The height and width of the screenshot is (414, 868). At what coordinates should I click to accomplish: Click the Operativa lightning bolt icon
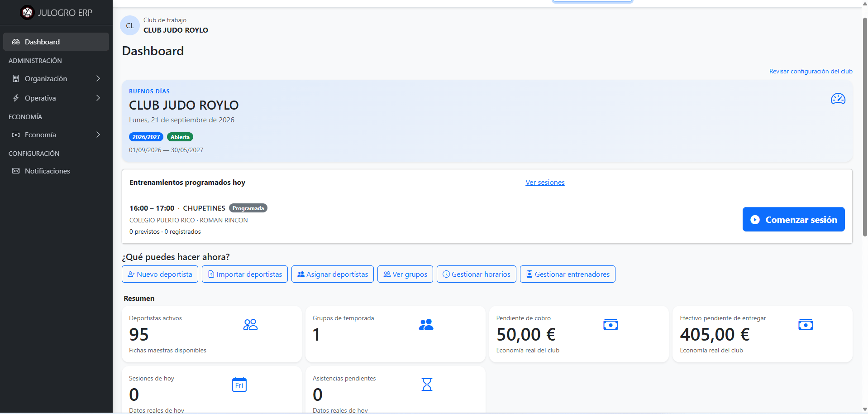(16, 98)
